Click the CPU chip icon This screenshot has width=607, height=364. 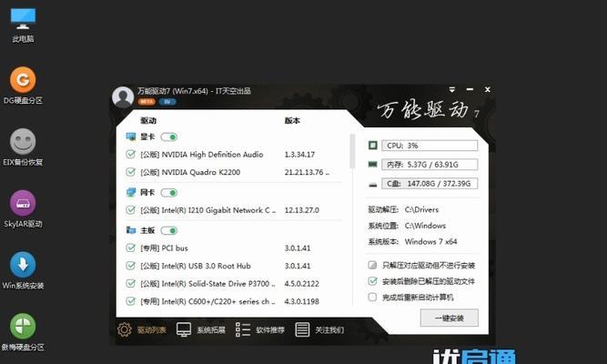tap(373, 146)
